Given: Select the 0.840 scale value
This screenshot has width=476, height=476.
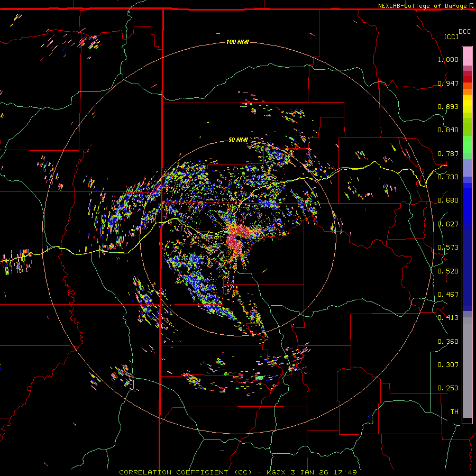Looking at the screenshot, I should [448, 130].
